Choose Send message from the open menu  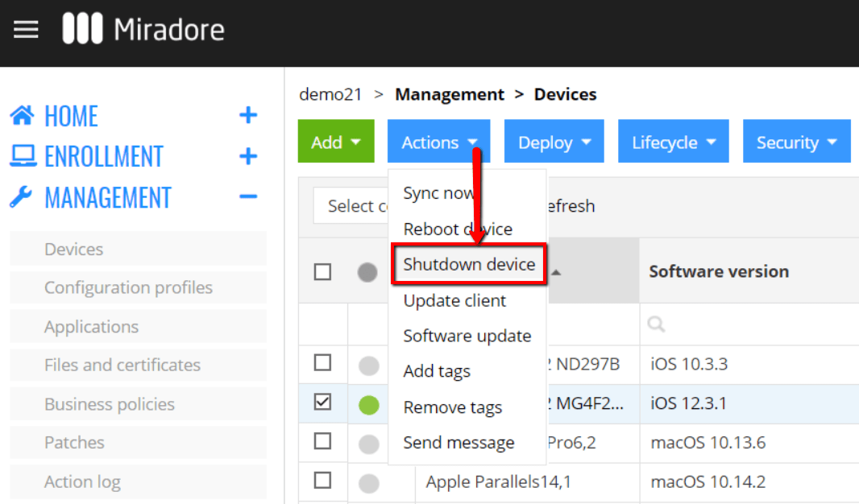[x=459, y=442]
